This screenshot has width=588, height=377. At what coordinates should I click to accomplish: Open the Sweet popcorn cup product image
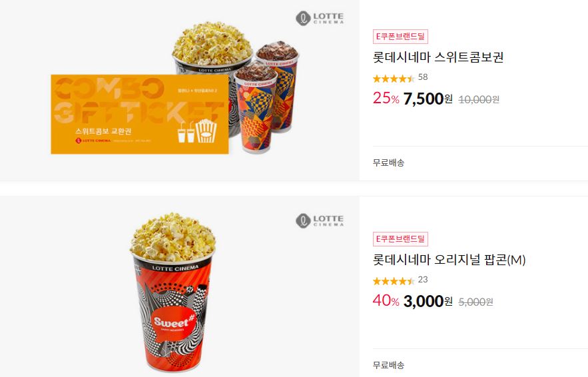point(173,292)
